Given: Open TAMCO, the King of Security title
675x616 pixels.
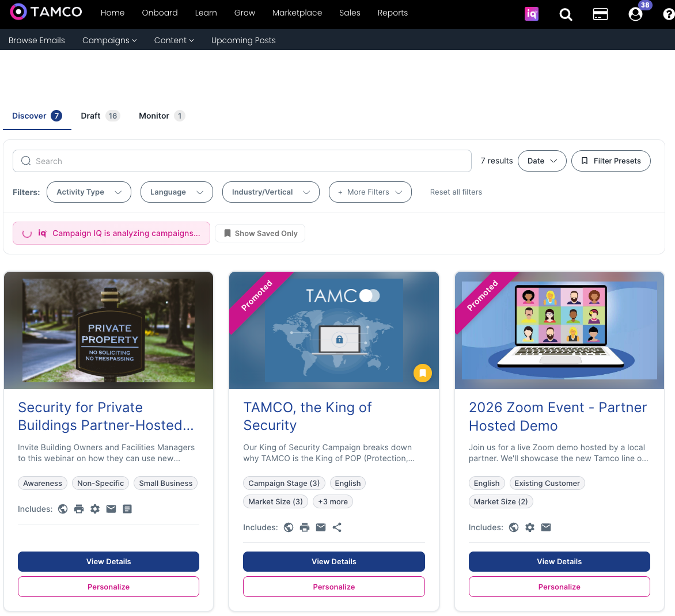Looking at the screenshot, I should click(308, 416).
